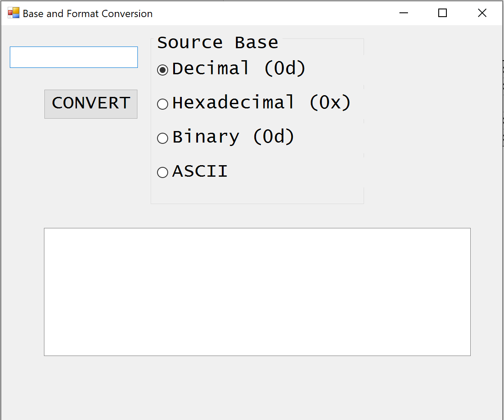
Task: Click empty space below ASCII in group box
Action: click(257, 192)
